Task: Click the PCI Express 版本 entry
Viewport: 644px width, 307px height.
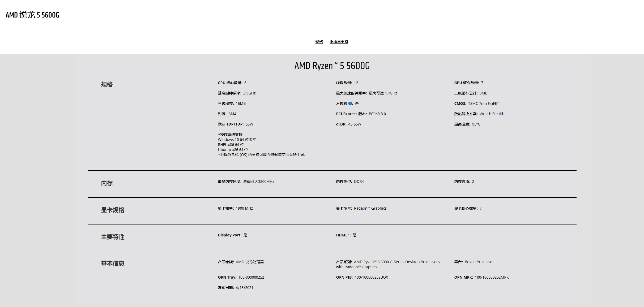Action: (361, 114)
